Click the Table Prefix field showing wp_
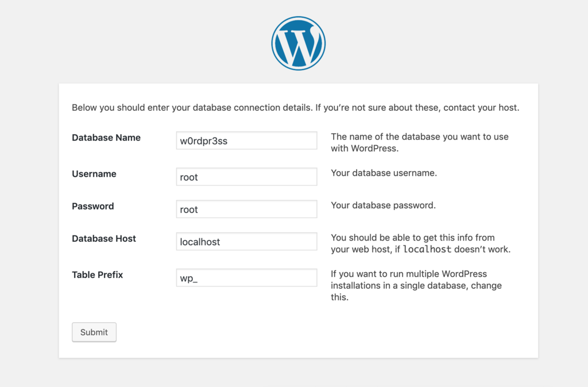The width and height of the screenshot is (588, 387). (246, 277)
